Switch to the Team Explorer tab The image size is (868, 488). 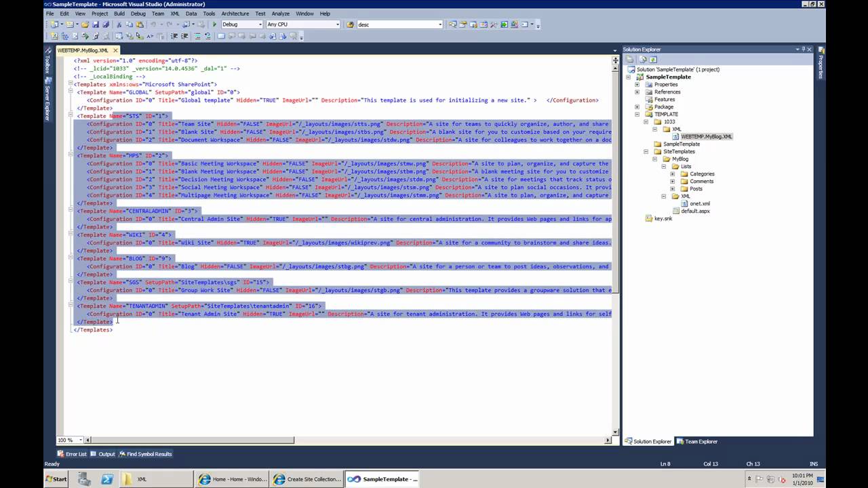click(697, 441)
